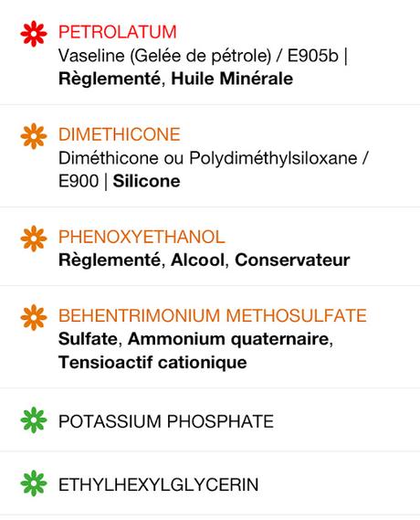Click the Alcool tag under PHENOXYETHANOL
The image size is (420, 520).
(x=198, y=260)
